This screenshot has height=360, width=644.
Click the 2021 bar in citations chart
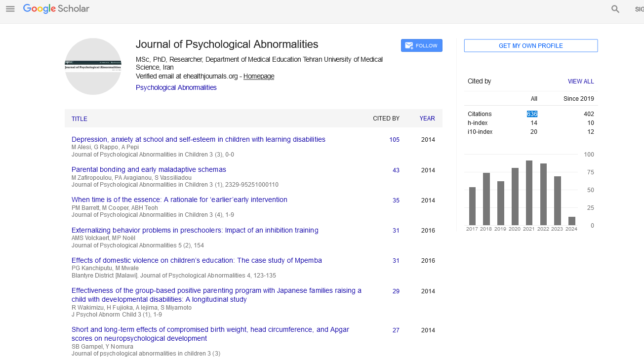click(x=529, y=193)
